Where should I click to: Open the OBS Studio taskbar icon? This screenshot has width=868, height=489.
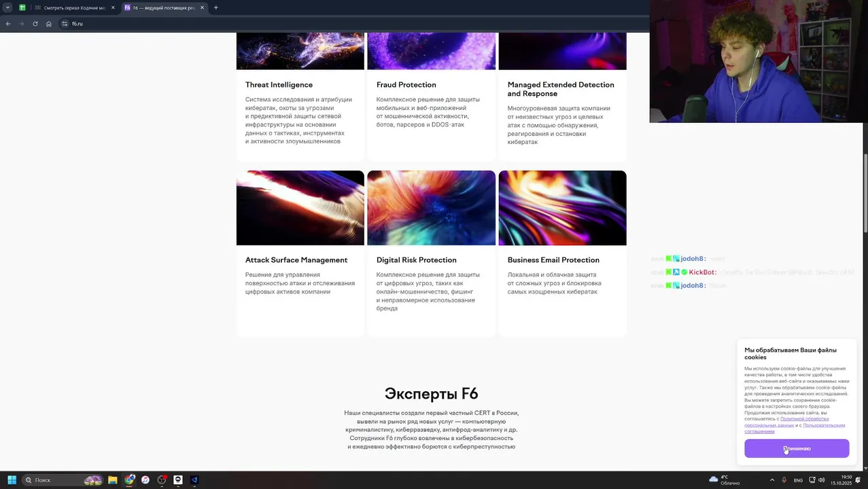tap(162, 480)
